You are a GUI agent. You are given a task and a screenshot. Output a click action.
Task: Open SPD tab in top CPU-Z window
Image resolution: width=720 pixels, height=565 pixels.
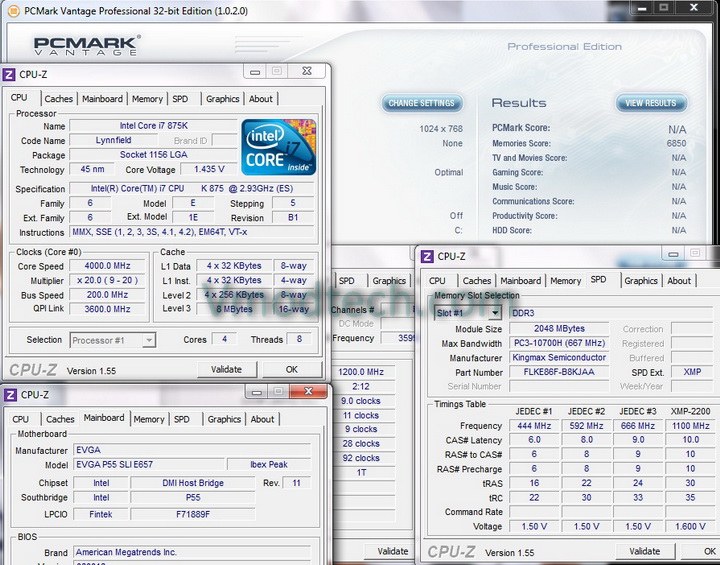pyautogui.click(x=180, y=99)
